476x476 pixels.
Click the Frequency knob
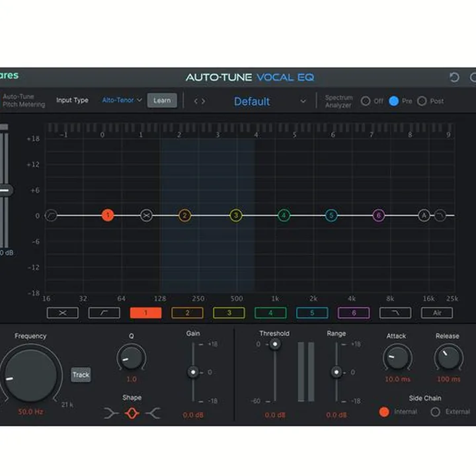pyautogui.click(x=30, y=376)
